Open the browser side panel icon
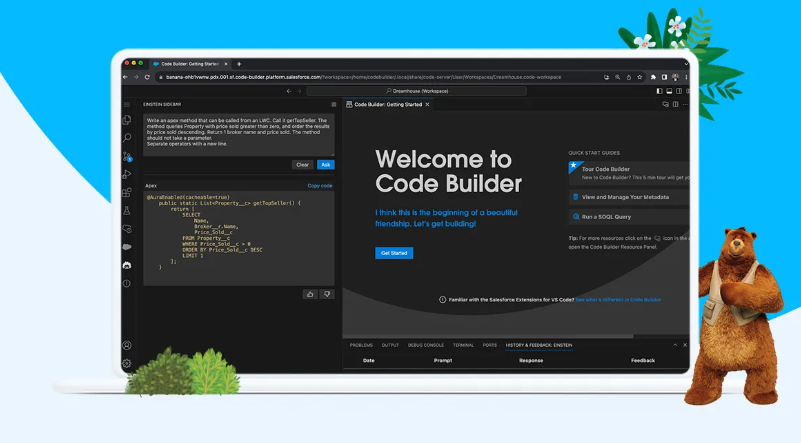 pos(664,77)
